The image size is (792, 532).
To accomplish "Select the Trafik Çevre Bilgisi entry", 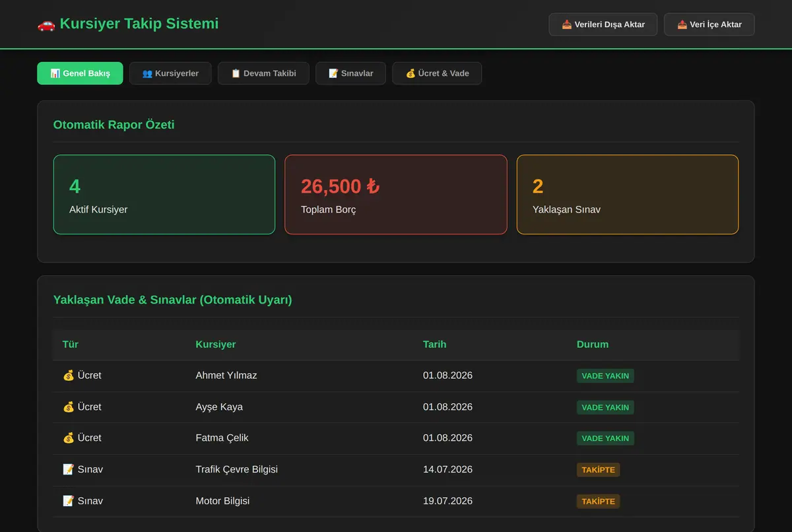I will 237,470.
